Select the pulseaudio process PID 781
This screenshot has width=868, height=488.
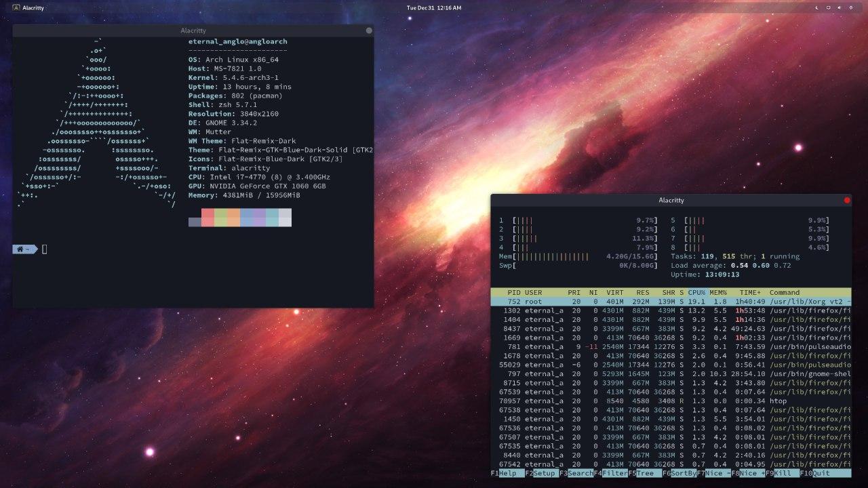point(671,346)
